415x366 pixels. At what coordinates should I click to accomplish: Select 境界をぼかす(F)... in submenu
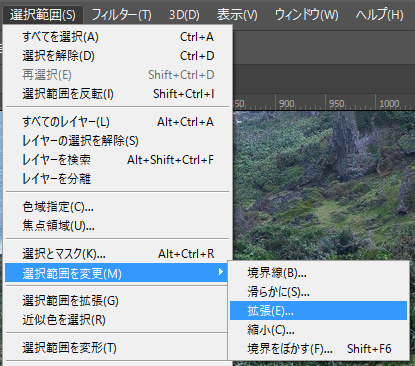click(x=318, y=349)
